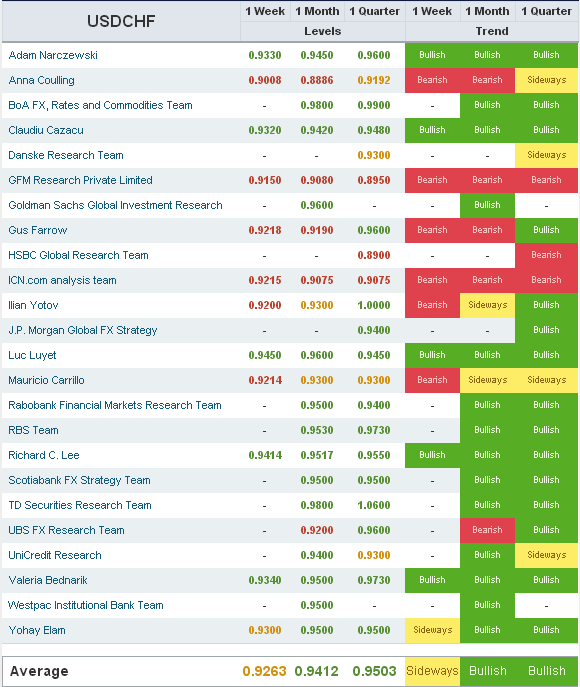Select Luc Luyet 1 Month level 0.9600
The height and width of the screenshot is (687, 580).
point(317,355)
